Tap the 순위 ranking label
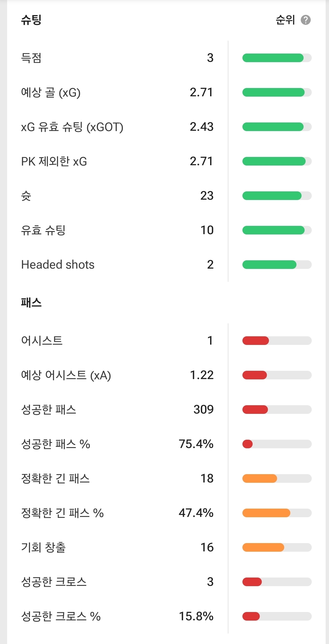The height and width of the screenshot is (644, 329). click(285, 20)
